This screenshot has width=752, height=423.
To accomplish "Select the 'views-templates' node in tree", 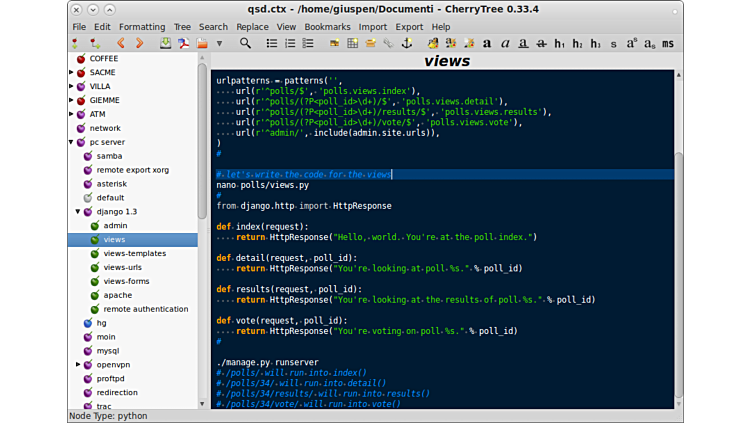I will click(134, 254).
